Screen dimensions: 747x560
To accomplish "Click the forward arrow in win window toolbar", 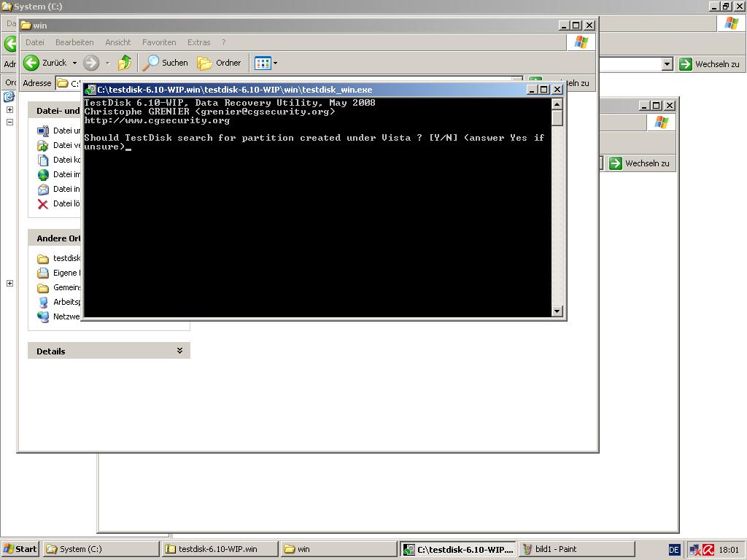I will coord(91,63).
